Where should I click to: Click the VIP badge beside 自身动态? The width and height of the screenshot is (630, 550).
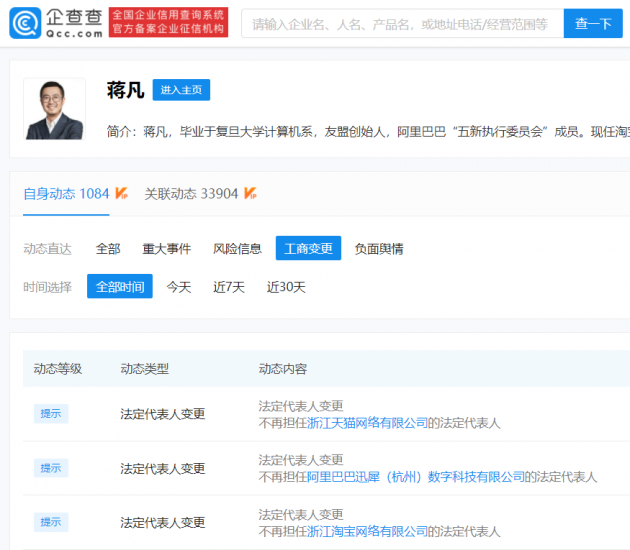121,193
